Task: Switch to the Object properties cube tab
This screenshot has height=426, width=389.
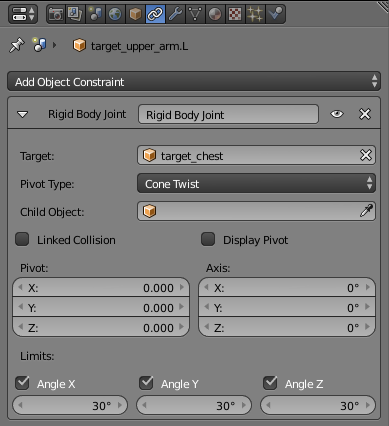Action: pos(135,14)
